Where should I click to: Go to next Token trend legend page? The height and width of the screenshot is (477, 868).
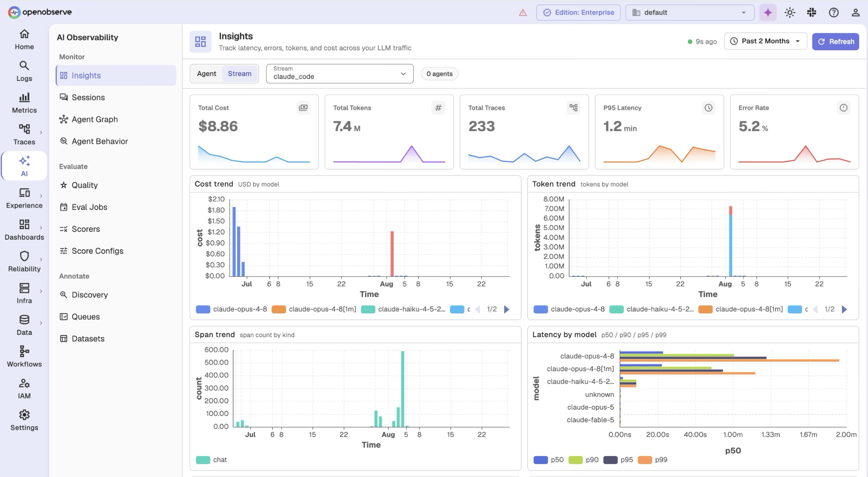tap(844, 309)
